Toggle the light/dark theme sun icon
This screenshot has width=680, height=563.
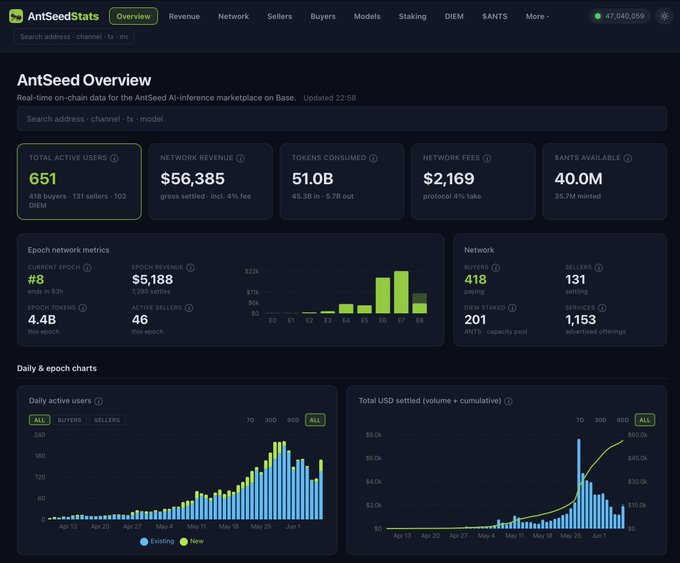tap(664, 16)
